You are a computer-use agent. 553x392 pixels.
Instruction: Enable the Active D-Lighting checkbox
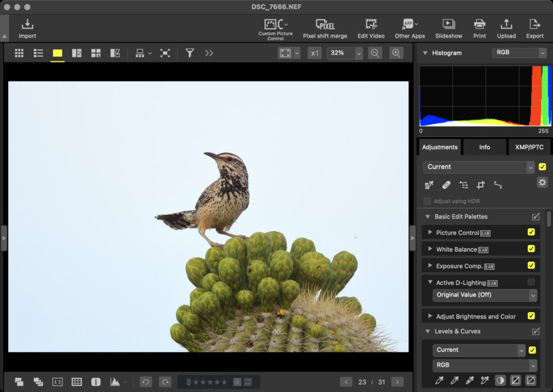[x=531, y=282]
